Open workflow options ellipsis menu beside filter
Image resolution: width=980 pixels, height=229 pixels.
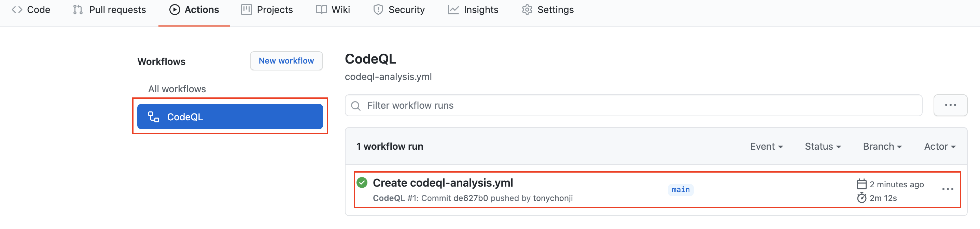tap(950, 106)
